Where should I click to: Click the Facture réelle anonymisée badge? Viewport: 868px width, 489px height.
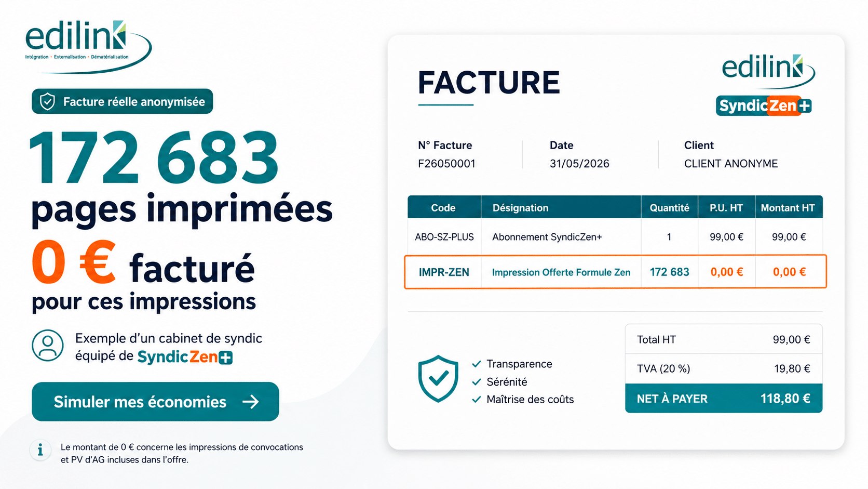tap(123, 101)
